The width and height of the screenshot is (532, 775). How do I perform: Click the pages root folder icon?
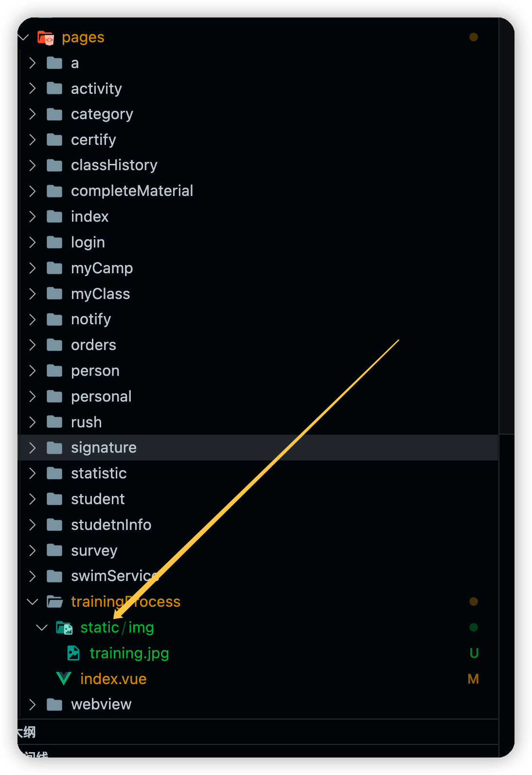[x=46, y=37]
